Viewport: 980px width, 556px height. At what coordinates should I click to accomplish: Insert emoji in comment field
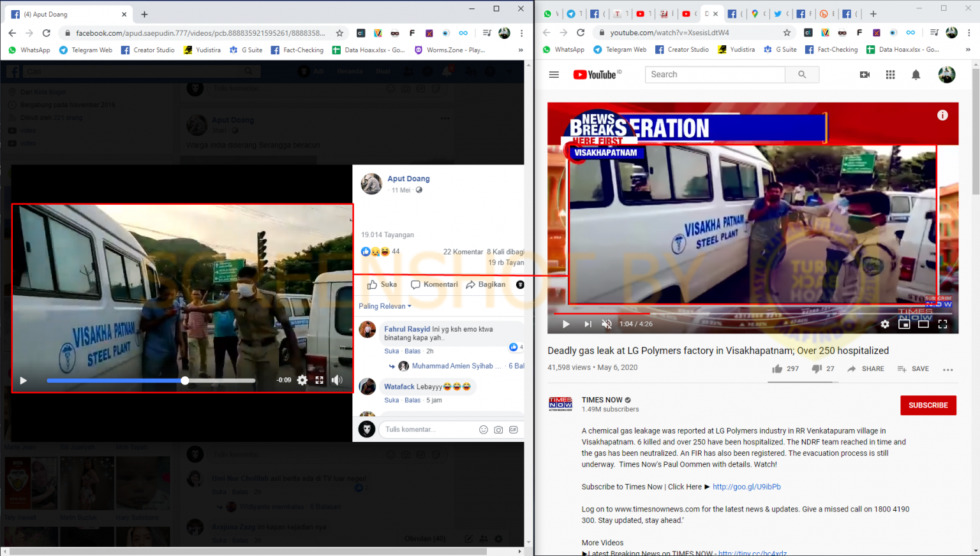[484, 430]
